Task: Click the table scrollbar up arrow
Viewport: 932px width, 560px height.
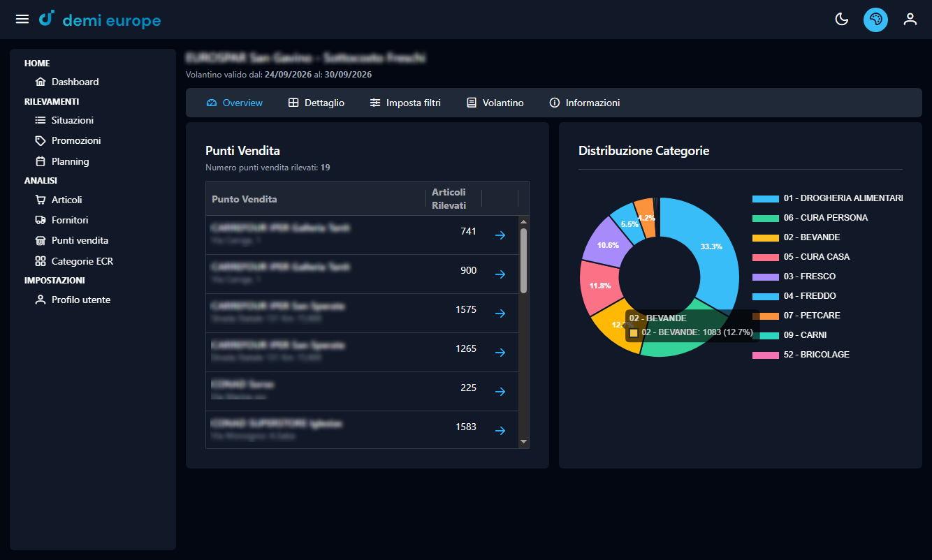Action: [523, 221]
